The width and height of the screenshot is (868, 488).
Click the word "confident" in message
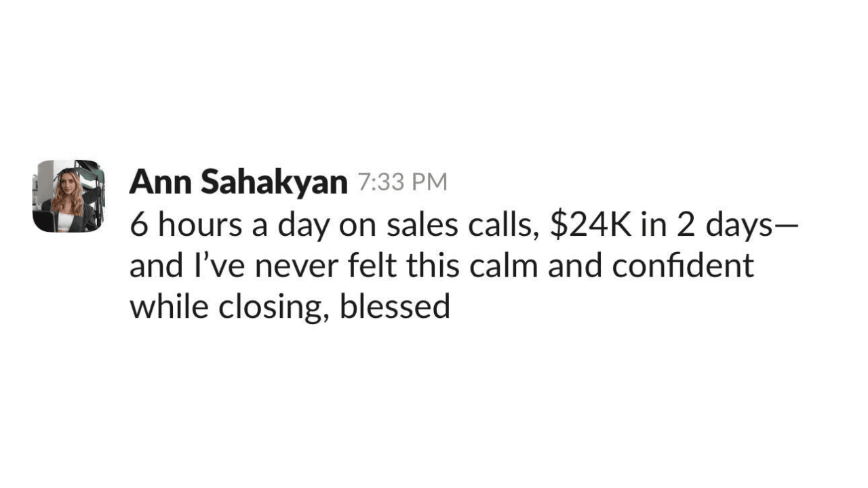[x=682, y=266]
